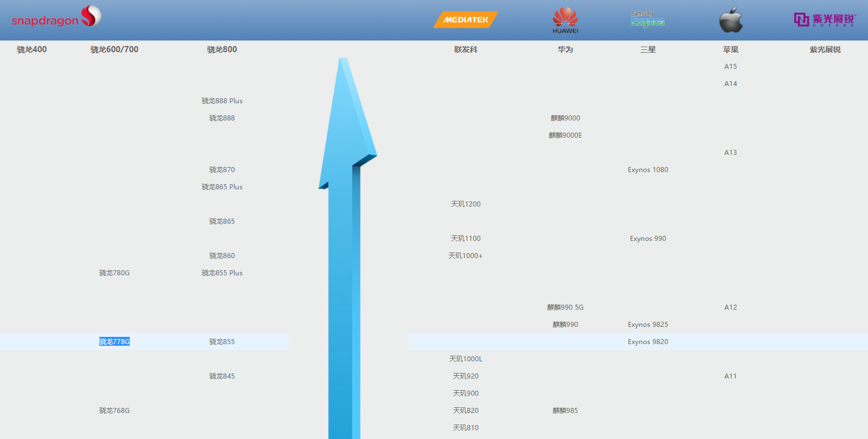
Task: Click the 骁龙780G cell
Action: (114, 273)
